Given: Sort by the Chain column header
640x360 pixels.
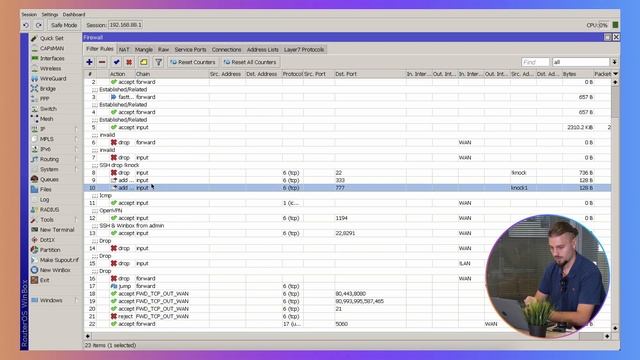Looking at the screenshot, I should [172, 74].
